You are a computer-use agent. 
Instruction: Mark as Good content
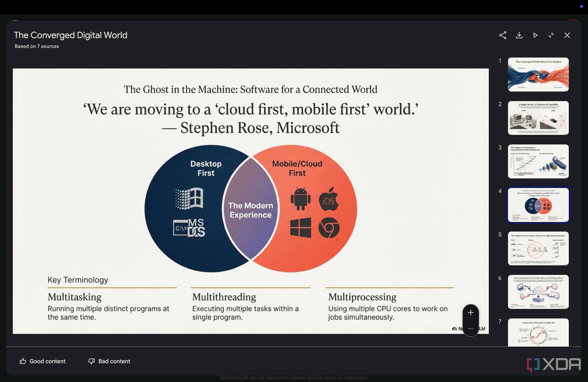pos(42,361)
